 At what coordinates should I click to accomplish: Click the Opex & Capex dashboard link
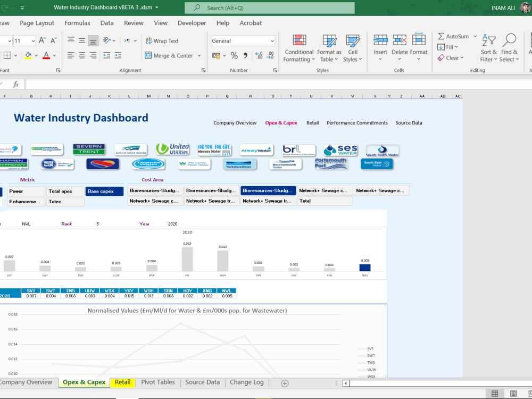(281, 123)
